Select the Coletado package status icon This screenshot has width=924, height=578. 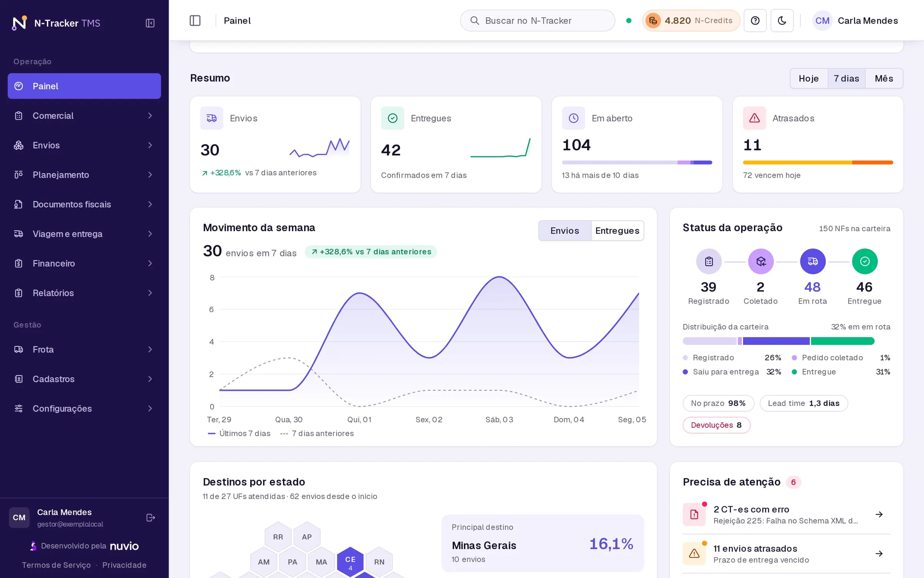(x=761, y=261)
